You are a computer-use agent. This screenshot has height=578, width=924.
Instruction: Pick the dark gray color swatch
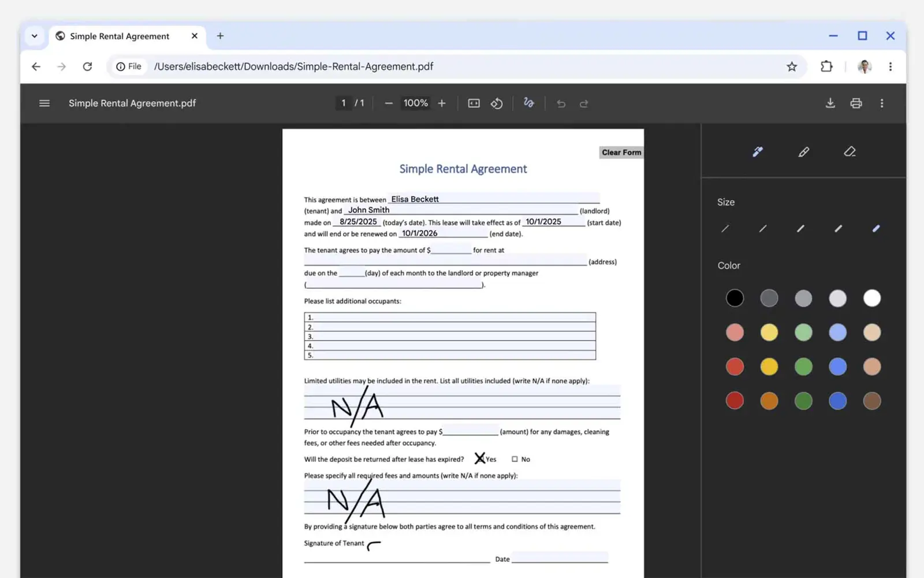tap(769, 298)
